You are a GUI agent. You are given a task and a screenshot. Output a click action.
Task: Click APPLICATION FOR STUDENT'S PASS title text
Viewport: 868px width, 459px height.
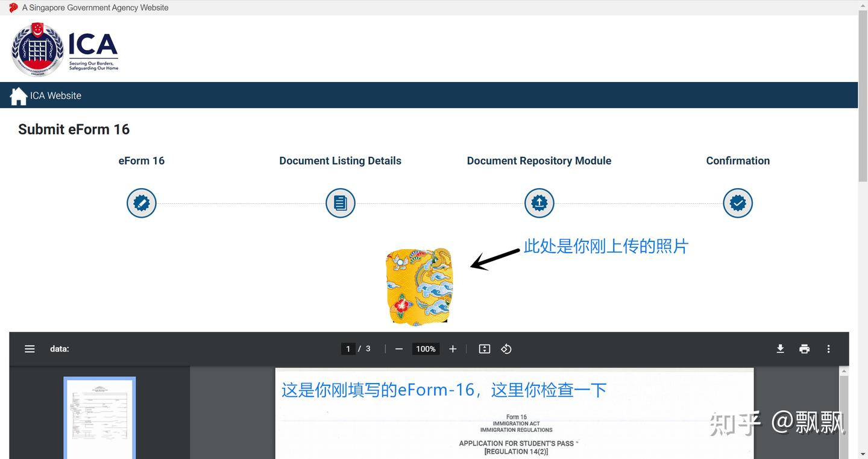coord(517,443)
